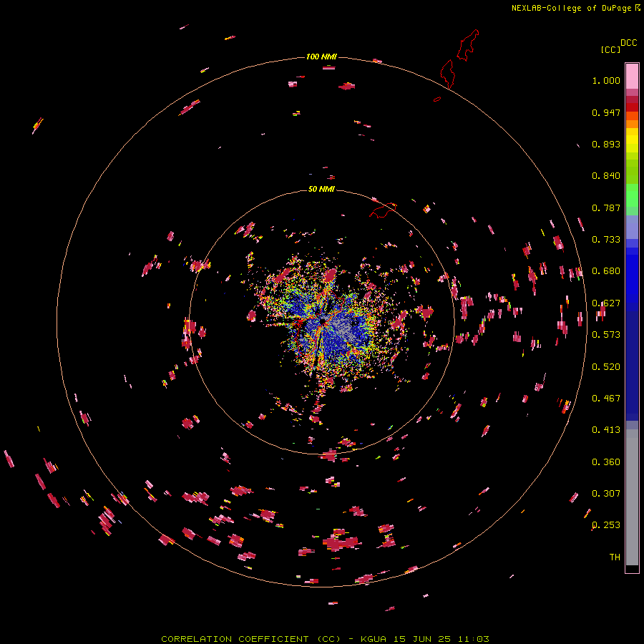Pick the gray segment of the color bar

click(x=632, y=497)
